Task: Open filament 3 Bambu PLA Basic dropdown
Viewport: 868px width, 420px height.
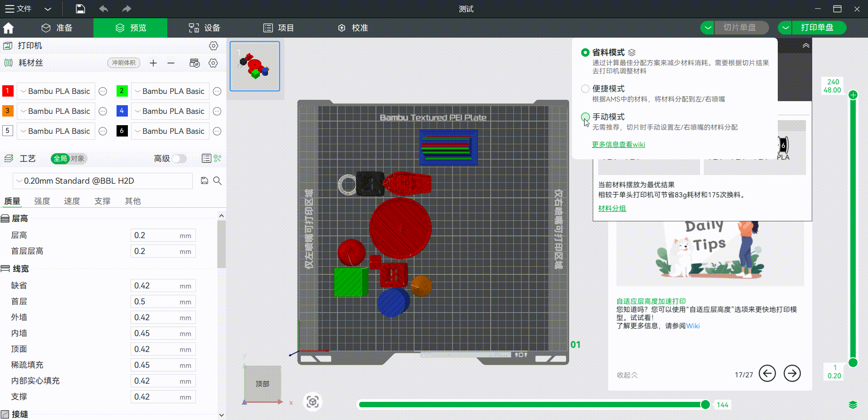Action: point(56,111)
